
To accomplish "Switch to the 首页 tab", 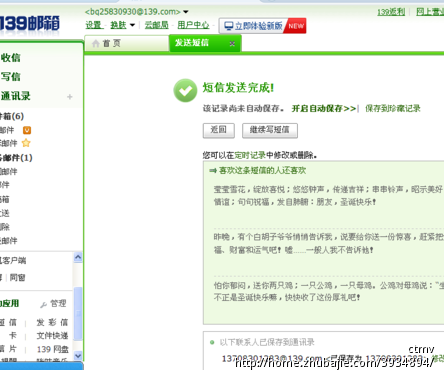I will 127,43.
